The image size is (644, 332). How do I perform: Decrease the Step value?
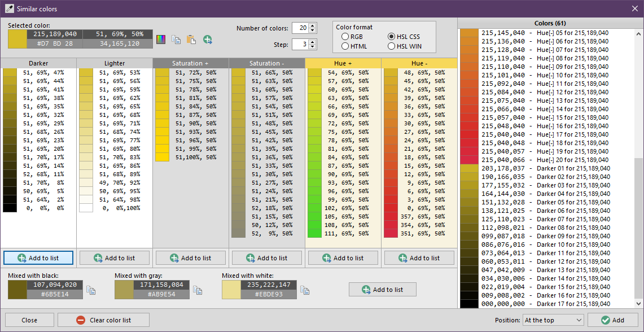313,47
